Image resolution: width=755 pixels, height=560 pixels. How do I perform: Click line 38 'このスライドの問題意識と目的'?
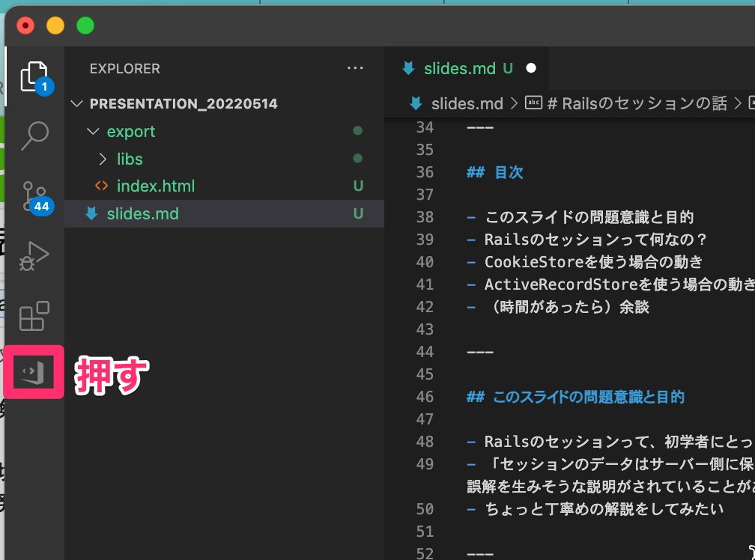(x=589, y=217)
